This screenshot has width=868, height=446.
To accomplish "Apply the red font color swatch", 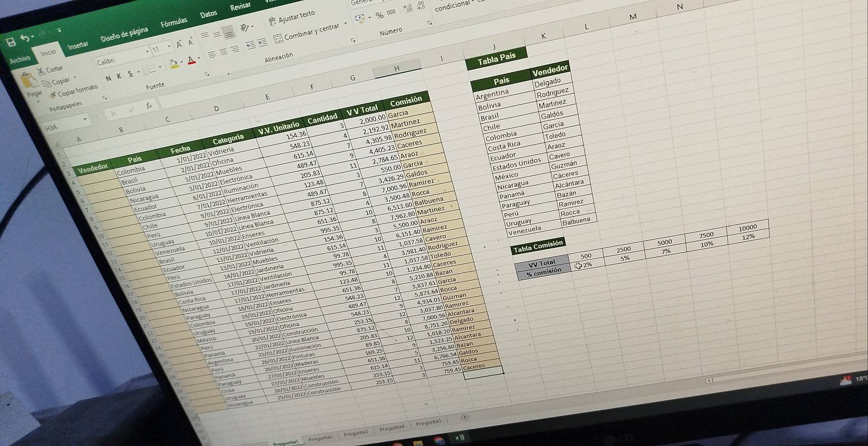I will [192, 60].
